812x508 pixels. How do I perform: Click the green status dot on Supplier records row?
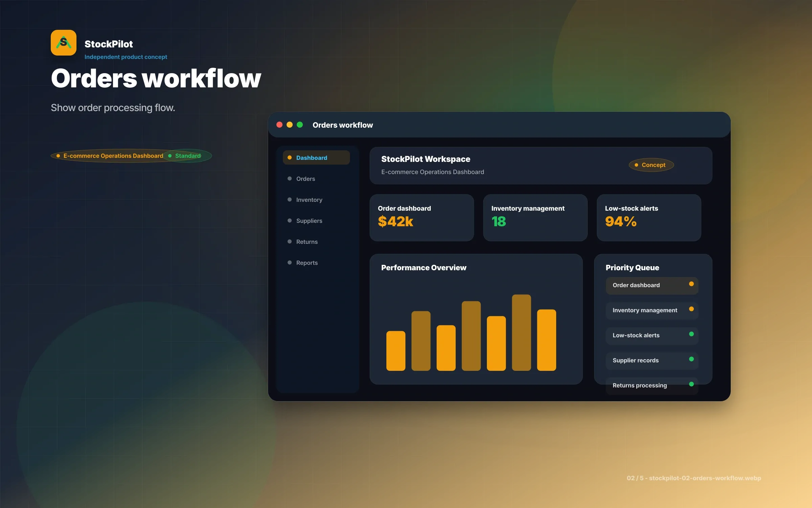(x=691, y=359)
